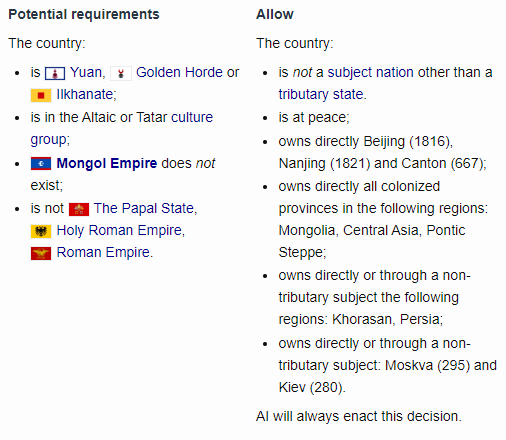506x440 pixels.
Task: Open the Yuan country link
Action: click(86, 72)
